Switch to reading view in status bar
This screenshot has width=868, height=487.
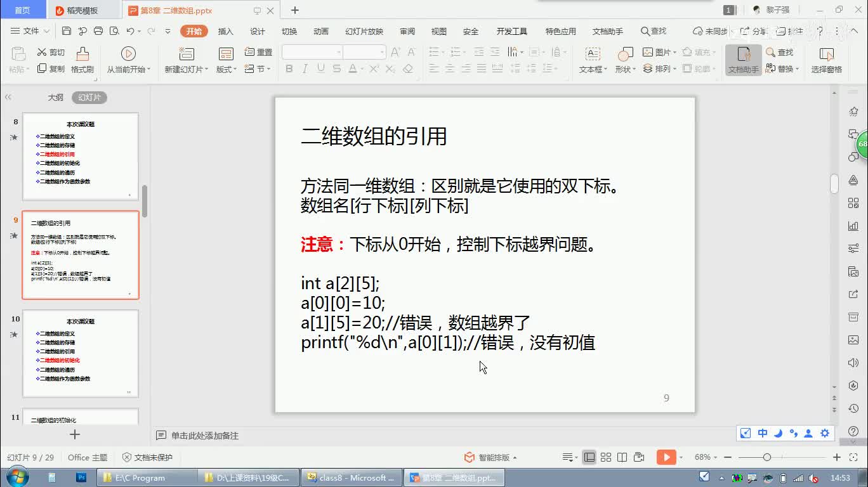622,457
